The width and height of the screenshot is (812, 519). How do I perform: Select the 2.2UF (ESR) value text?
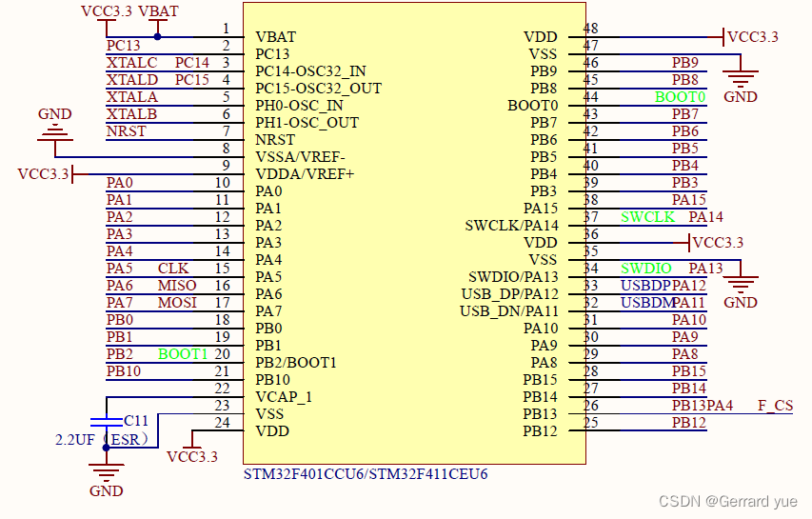click(102, 440)
